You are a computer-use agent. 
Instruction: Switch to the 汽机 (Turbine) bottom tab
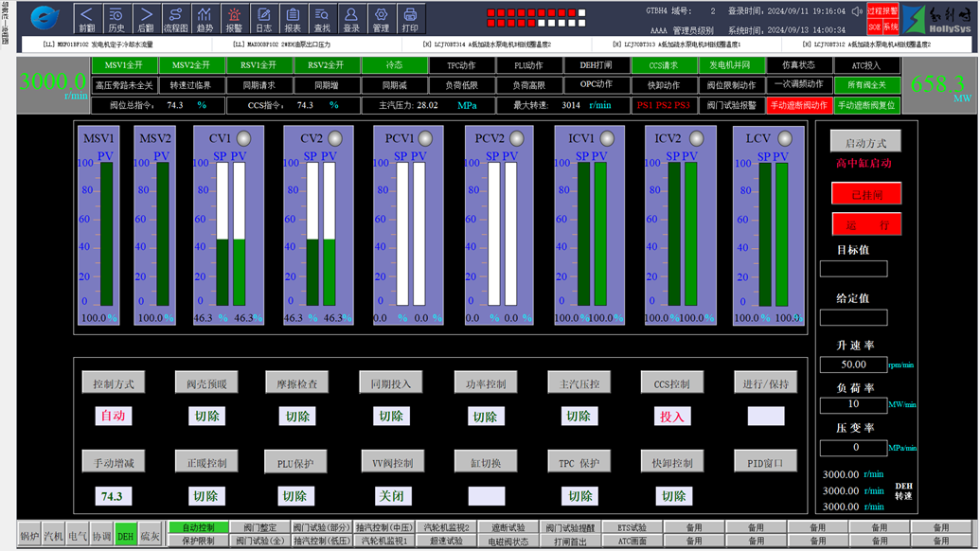coord(54,537)
